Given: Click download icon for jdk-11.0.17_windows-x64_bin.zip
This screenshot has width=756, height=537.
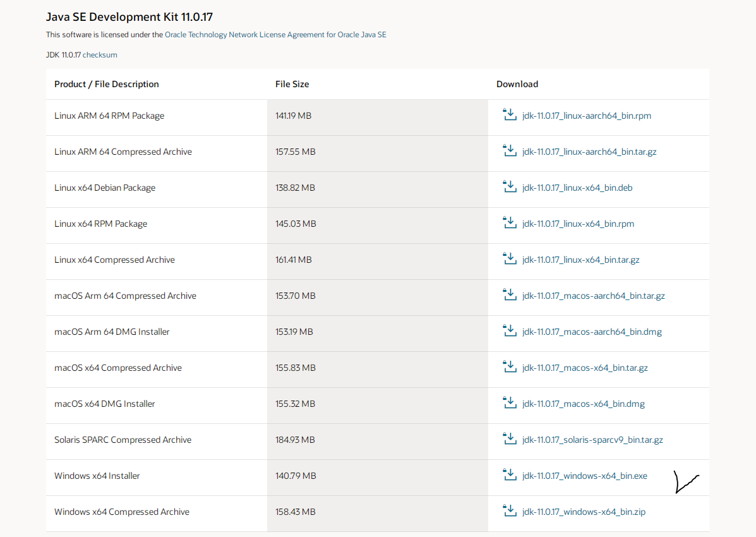Looking at the screenshot, I should (x=509, y=511).
